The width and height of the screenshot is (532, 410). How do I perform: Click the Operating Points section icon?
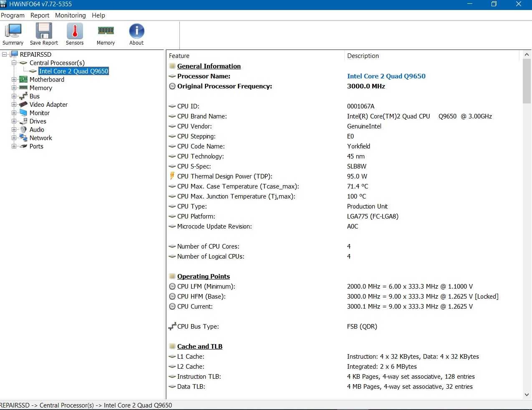point(172,276)
